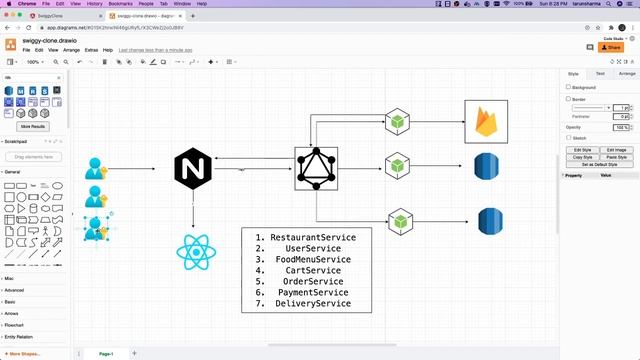
Task: Open the sidebar view toggle dropdown
Action: click(x=12, y=62)
